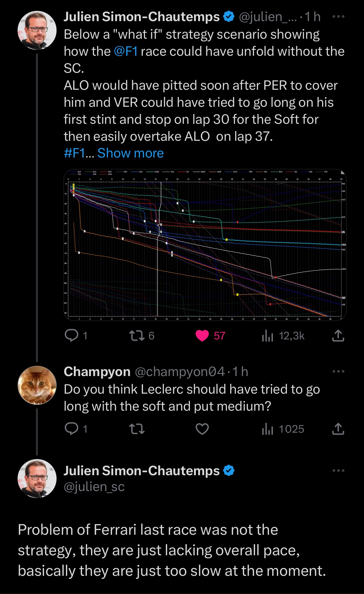Open more options on first tweet

(338, 16)
